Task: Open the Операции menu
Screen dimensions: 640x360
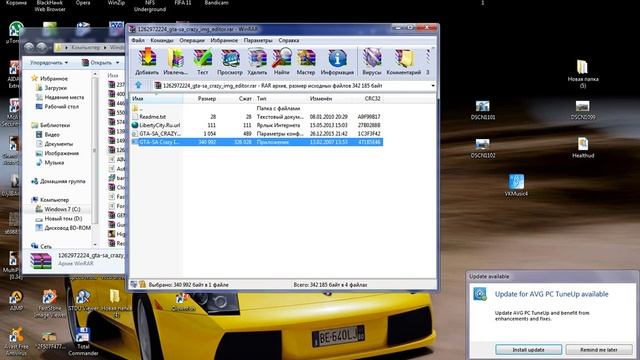Action: tap(192, 40)
